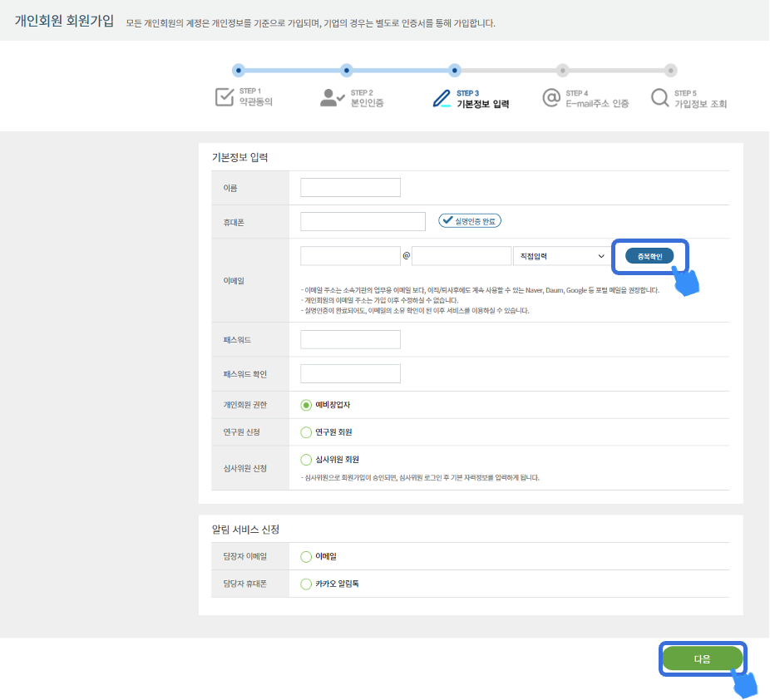Click the STEP 5 magnifier icon
770x700 pixels.
(659, 98)
